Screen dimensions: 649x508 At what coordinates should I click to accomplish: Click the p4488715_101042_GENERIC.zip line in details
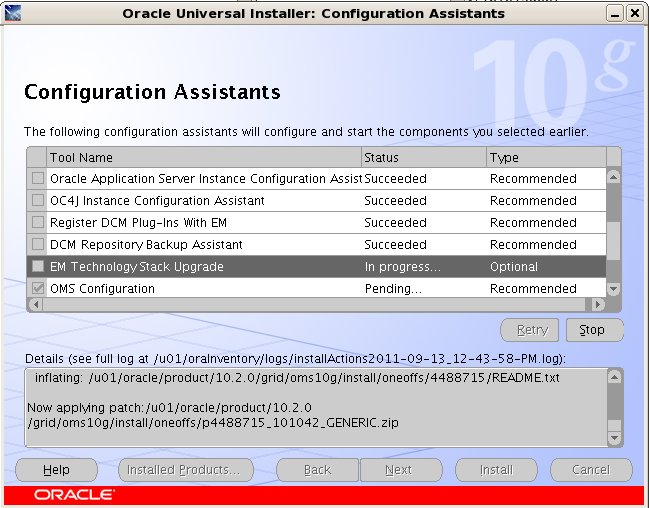[x=213, y=423]
